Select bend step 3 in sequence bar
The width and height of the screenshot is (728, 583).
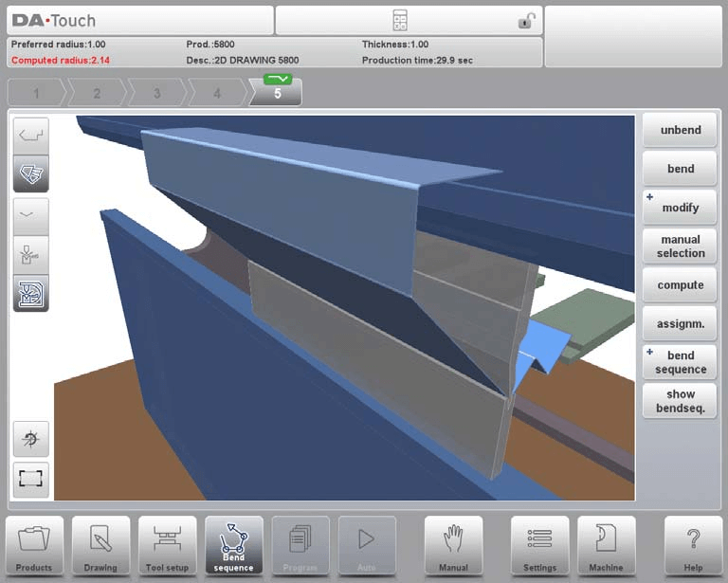click(157, 93)
